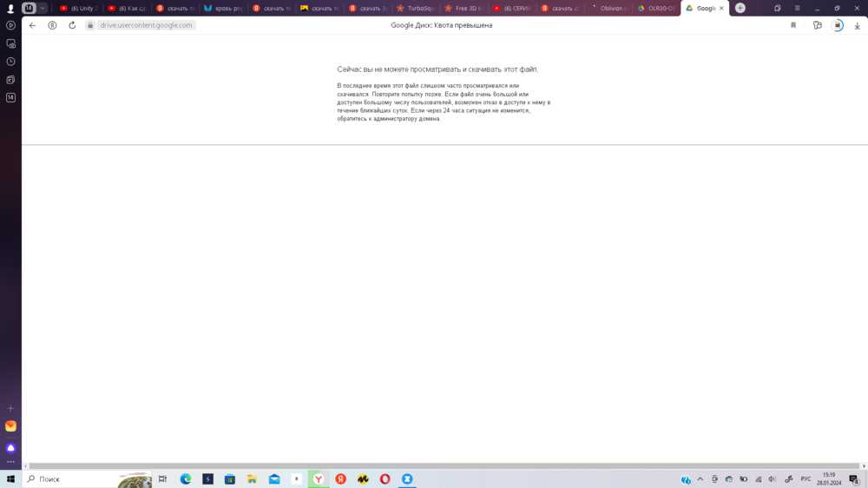868x488 pixels.
Task: Open Yandex Mail envelope icon in sidebar
Action: pos(10,426)
